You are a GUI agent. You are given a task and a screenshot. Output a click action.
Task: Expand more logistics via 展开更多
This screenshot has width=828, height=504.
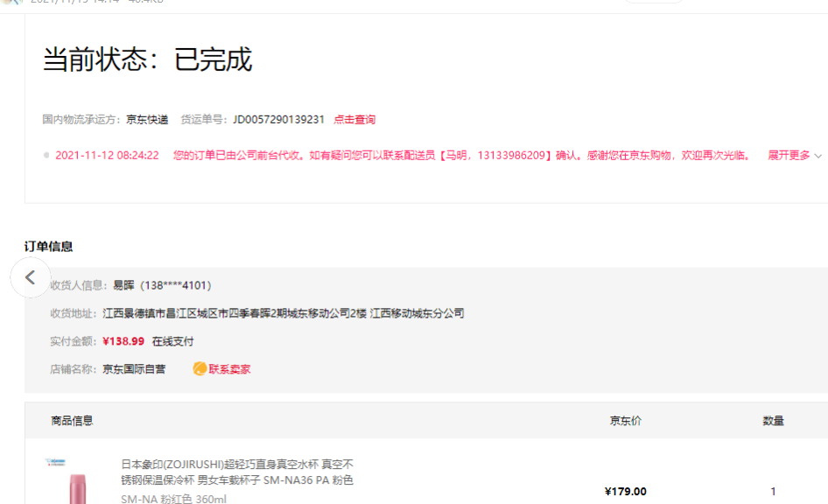794,155
